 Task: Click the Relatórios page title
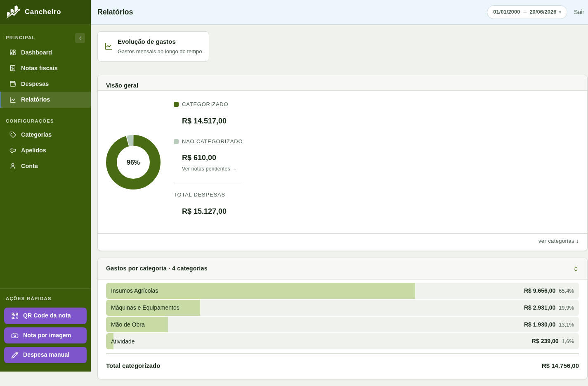tap(115, 12)
